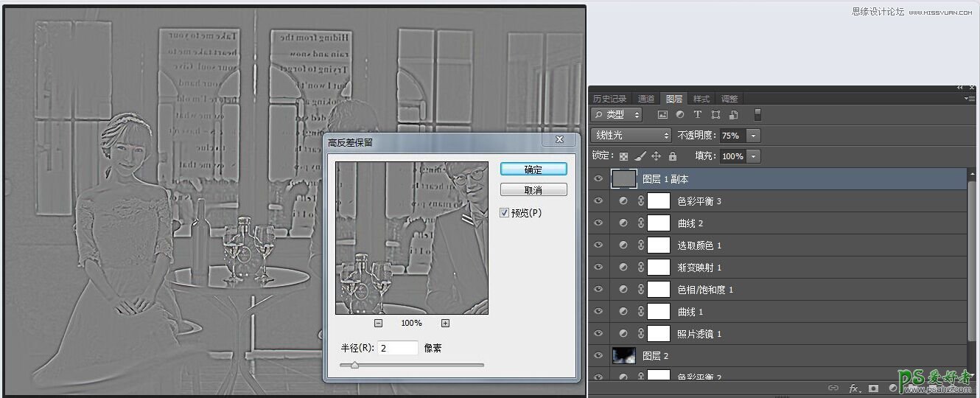Open the 填充 fill percentage dropdown arrow
This screenshot has height=398, width=980.
click(753, 156)
